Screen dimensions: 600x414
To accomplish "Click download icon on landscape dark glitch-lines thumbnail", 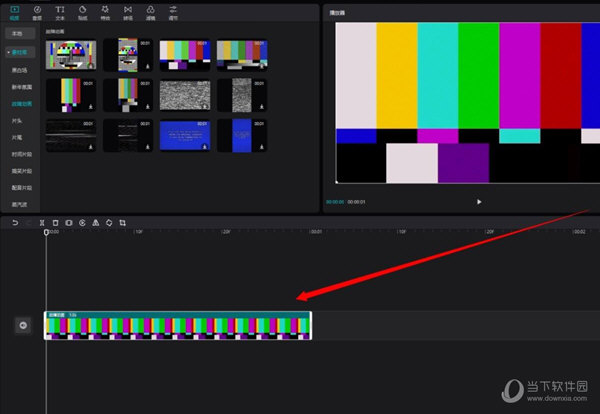I will pos(91,147).
